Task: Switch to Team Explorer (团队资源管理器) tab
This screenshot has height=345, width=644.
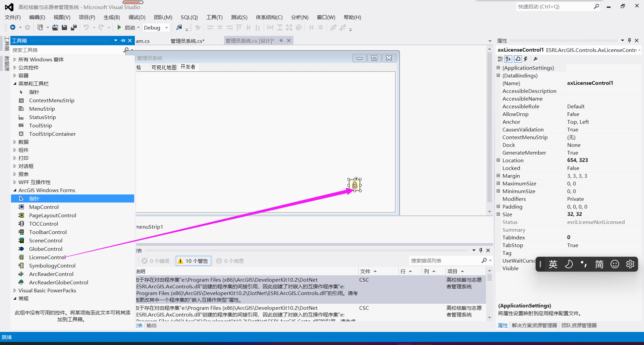Action: (x=579, y=325)
